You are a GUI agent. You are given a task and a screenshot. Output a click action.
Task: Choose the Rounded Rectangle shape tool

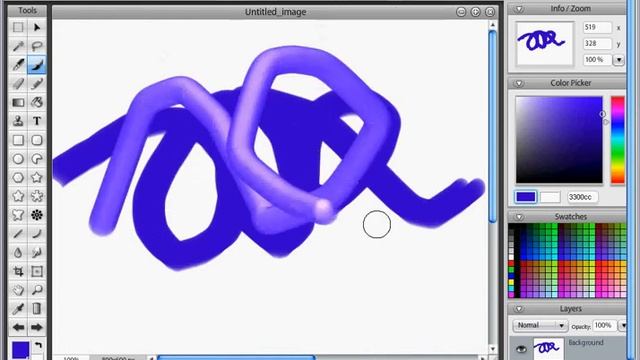[37, 140]
